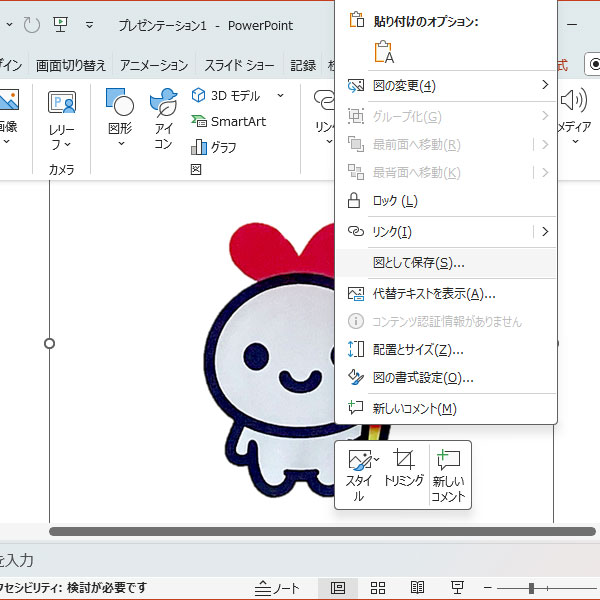Viewport: 600px width, 600px height.
Task: Click 新しいコメント in mini toolbar
Action: [449, 476]
